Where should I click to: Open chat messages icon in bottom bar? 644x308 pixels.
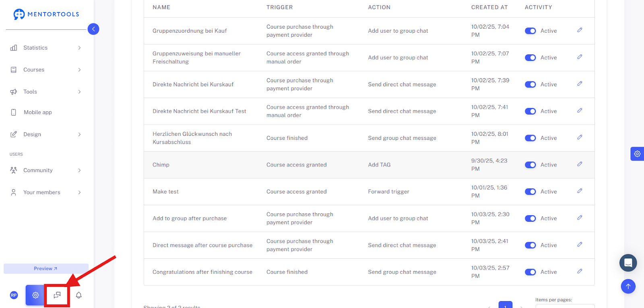pos(57,295)
